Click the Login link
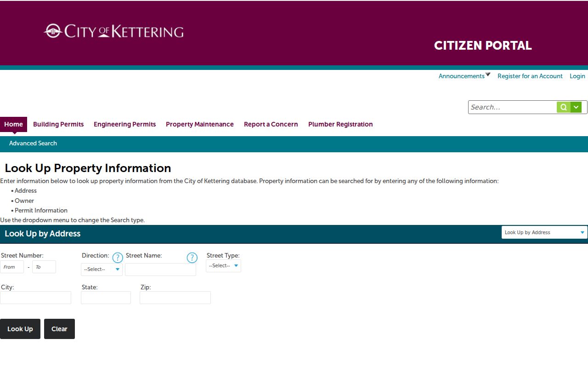This screenshot has width=588, height=368. click(x=577, y=76)
